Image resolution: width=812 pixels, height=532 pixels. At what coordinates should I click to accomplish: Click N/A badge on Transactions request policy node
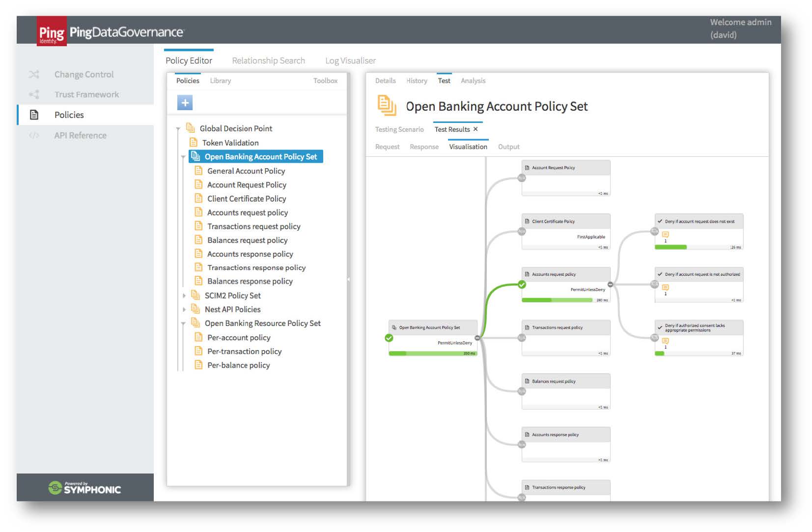coord(522,338)
